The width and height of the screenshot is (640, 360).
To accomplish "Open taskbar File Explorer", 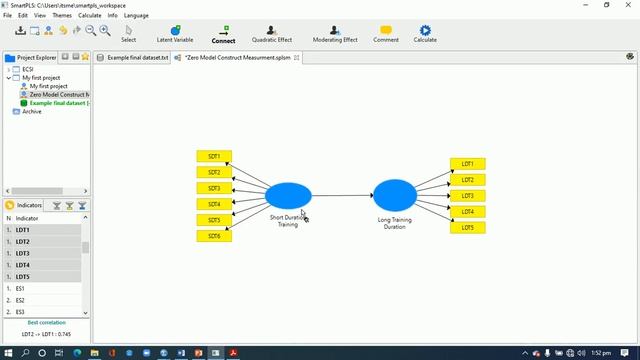I will click(x=94, y=353).
